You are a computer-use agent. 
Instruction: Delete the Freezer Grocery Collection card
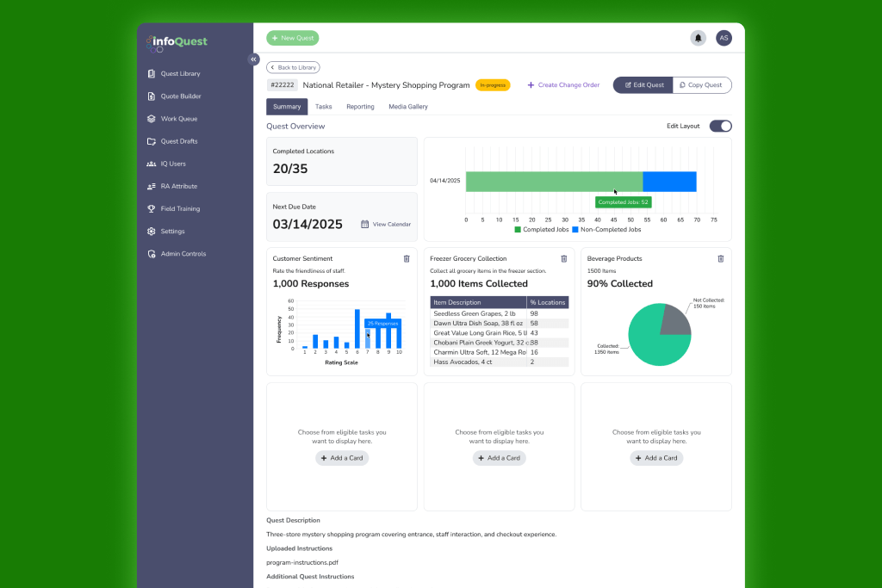(x=563, y=258)
